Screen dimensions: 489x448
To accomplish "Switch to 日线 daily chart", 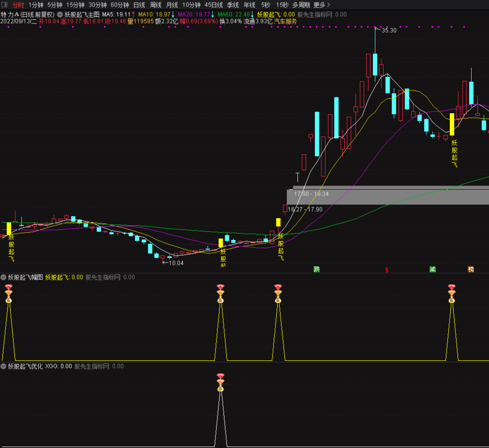I will point(139,5).
